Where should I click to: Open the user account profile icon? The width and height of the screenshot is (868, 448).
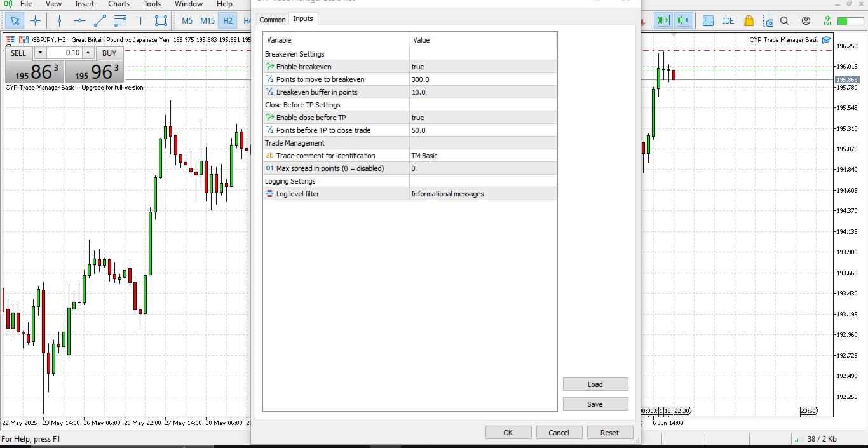[x=806, y=21]
